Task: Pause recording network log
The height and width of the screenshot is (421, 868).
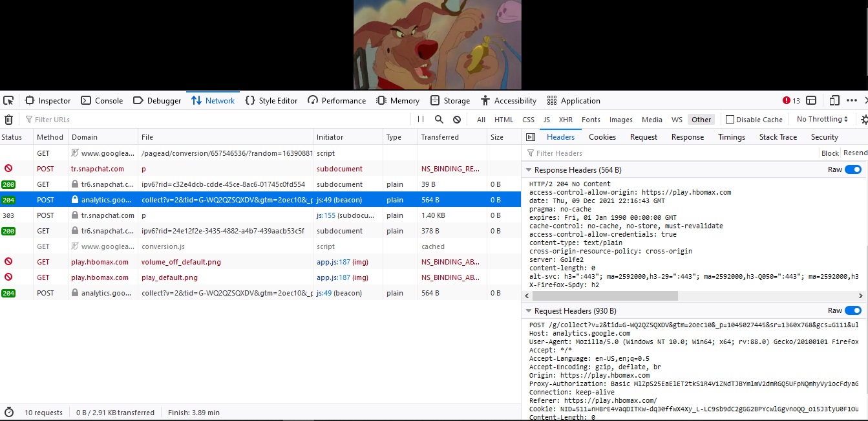Action: tap(421, 120)
